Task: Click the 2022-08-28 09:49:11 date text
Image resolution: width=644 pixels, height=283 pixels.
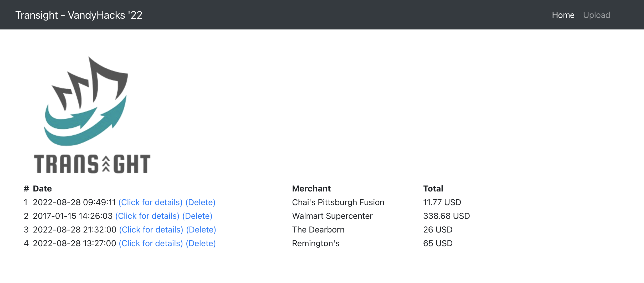Action: [x=74, y=202]
